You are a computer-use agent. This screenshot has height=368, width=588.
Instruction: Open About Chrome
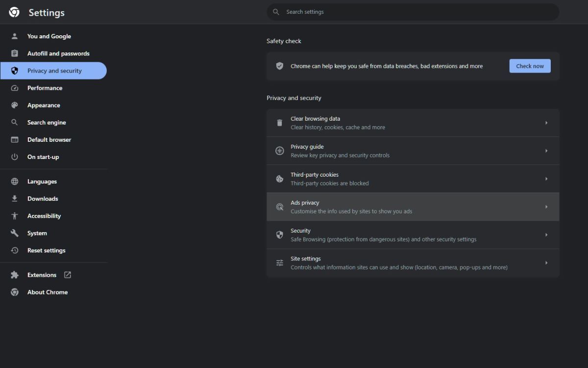point(48,292)
